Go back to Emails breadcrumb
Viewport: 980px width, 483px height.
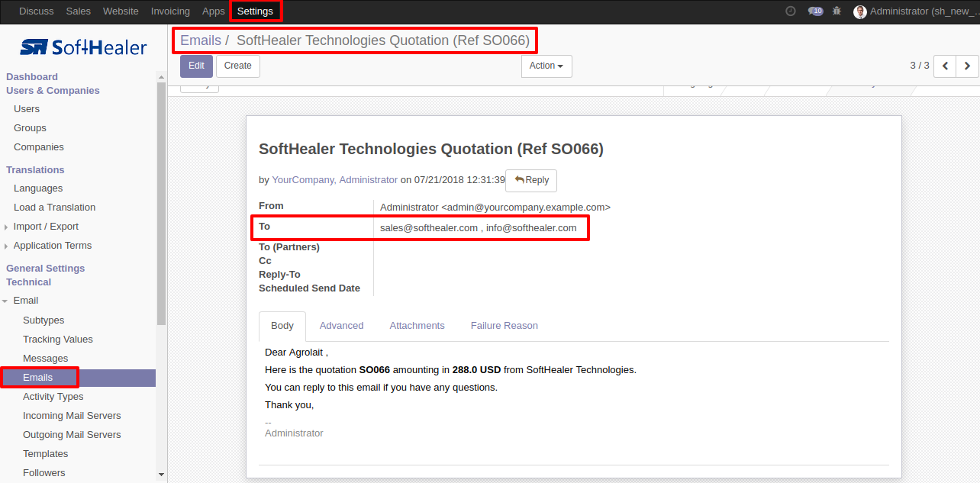pyautogui.click(x=201, y=40)
